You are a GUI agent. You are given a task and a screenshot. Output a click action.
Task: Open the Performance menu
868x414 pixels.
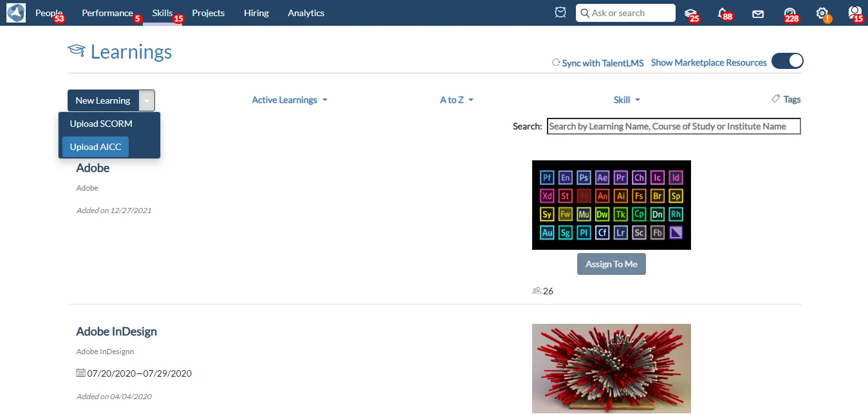[x=107, y=13]
